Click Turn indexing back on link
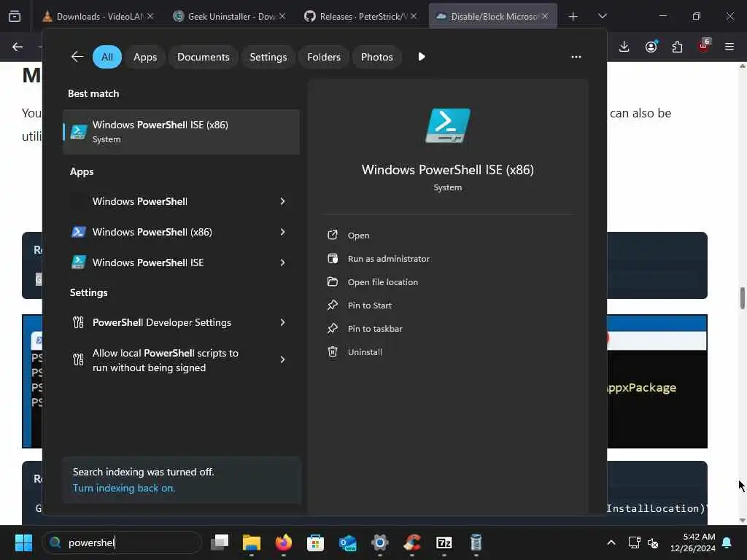 (124, 488)
